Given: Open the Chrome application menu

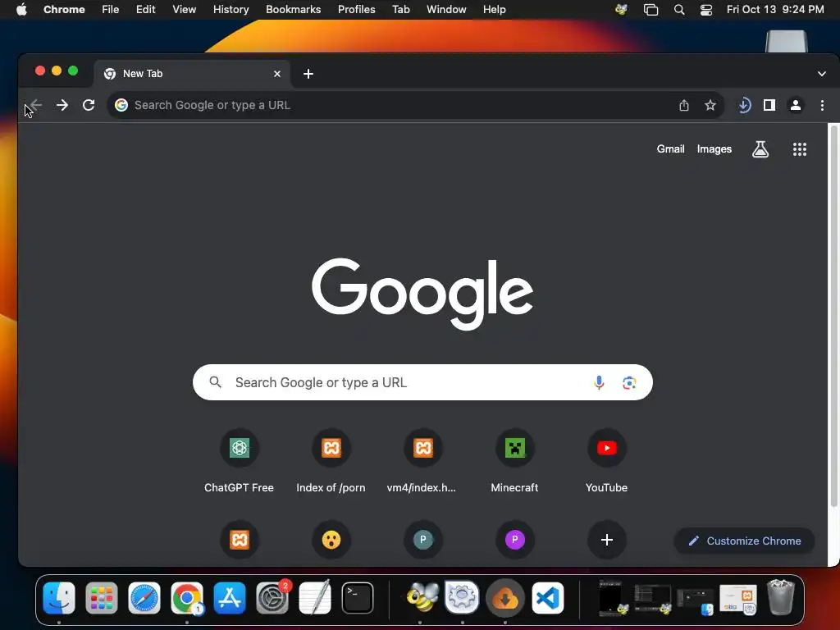Looking at the screenshot, I should pyautogui.click(x=64, y=10).
